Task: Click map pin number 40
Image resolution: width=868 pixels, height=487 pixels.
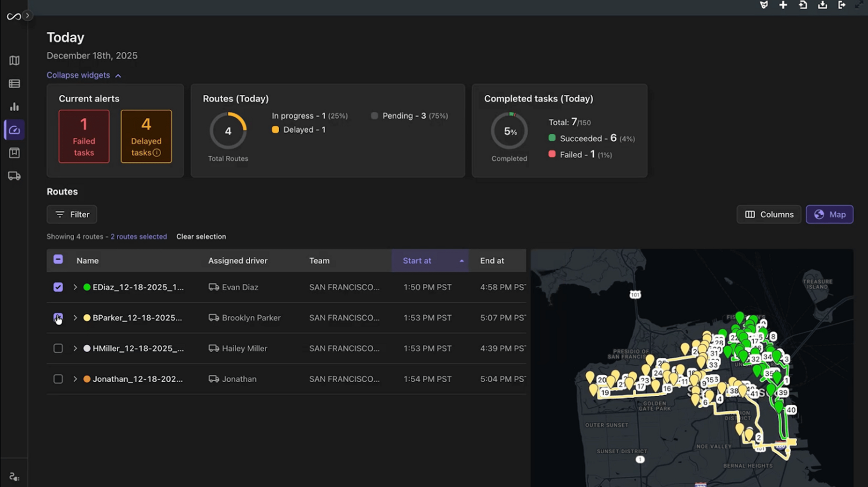Action: 791,410
